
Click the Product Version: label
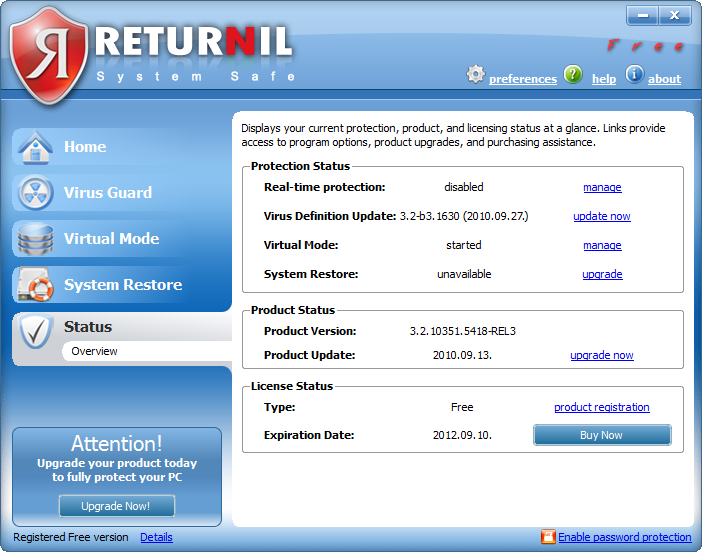(x=310, y=331)
